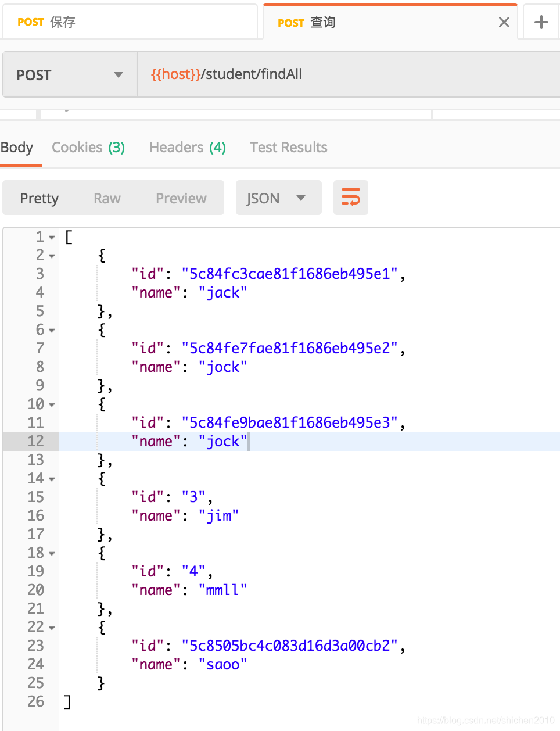The height and width of the screenshot is (731, 560).
Task: Collapse the object at line 2
Action: (x=52, y=256)
